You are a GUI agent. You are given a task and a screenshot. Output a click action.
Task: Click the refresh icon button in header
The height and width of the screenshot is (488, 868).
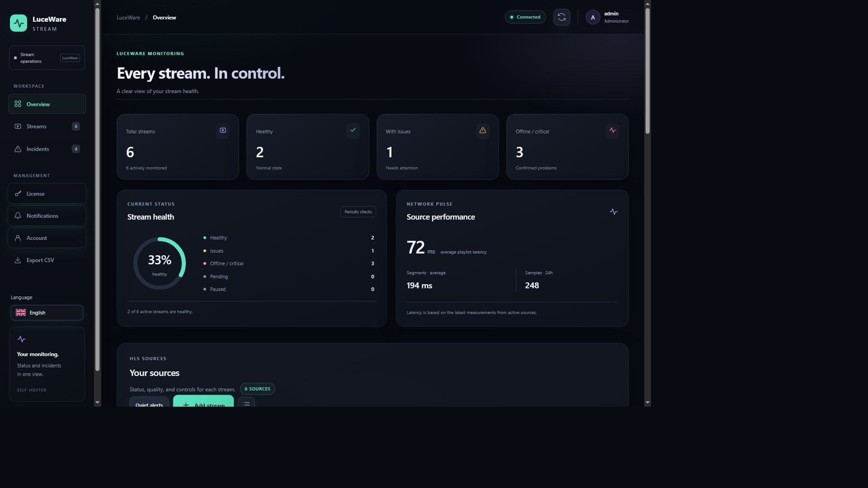[561, 17]
